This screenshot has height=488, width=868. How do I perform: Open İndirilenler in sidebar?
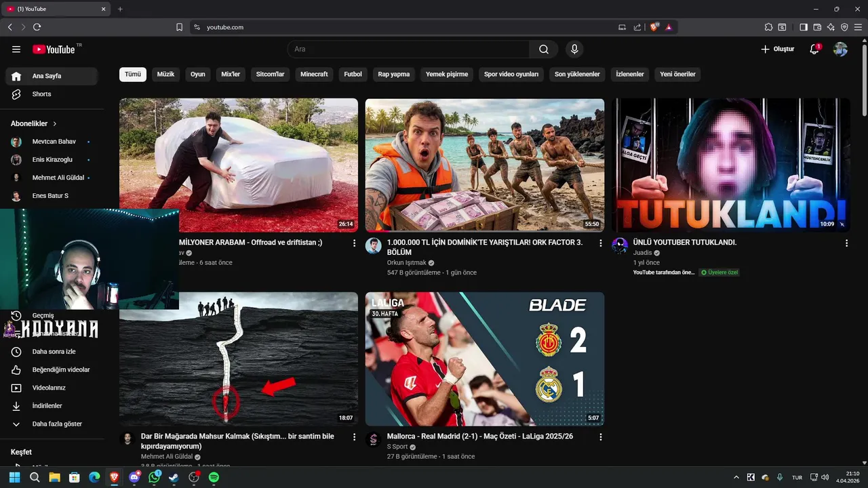51,406
